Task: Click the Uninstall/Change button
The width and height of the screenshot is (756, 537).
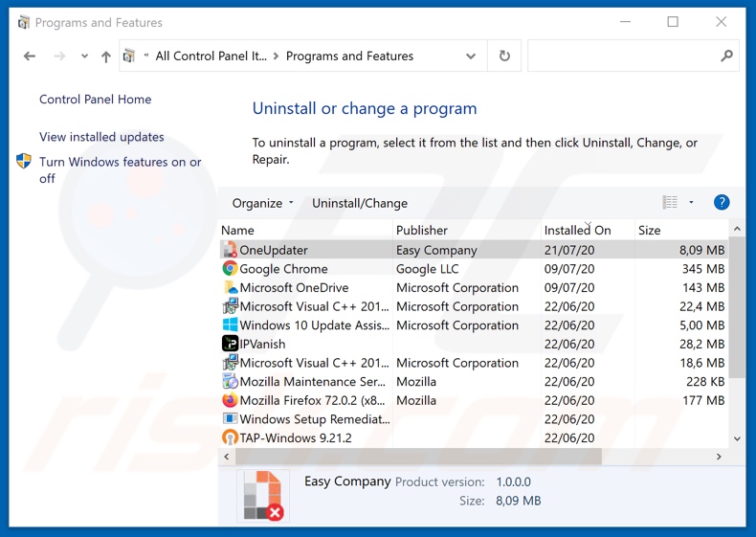Action: point(360,203)
